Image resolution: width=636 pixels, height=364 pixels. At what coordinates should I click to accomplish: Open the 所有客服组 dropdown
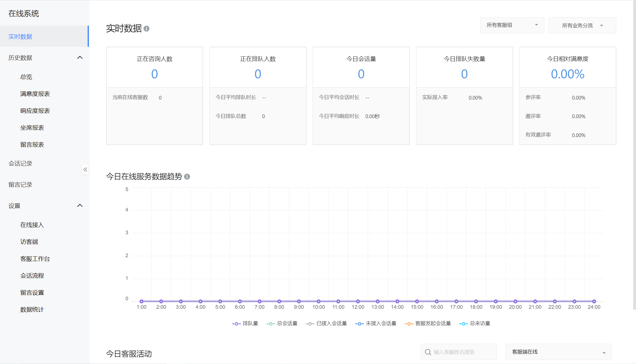[x=512, y=25]
